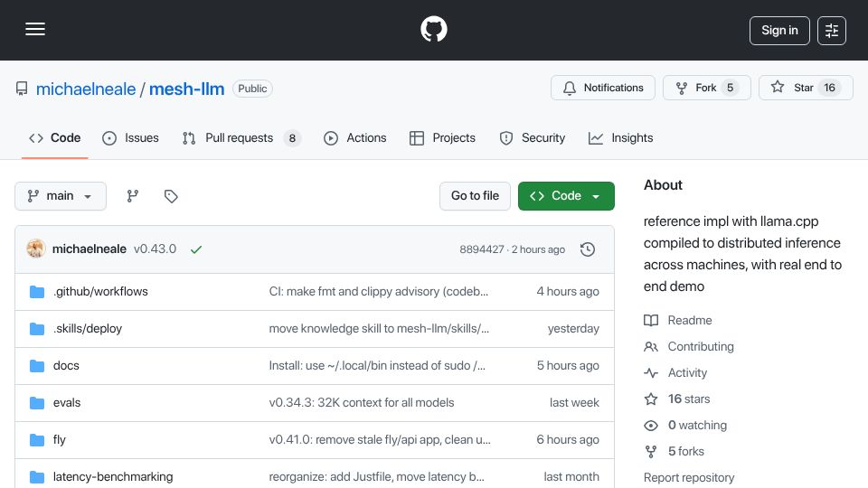
Task: Expand the green Code dropdown
Action: coord(566,196)
